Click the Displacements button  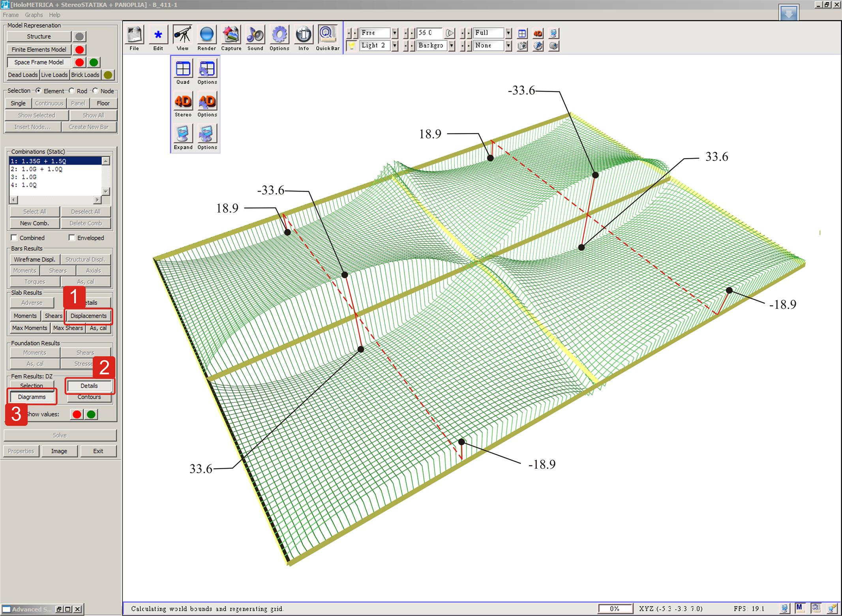point(88,316)
